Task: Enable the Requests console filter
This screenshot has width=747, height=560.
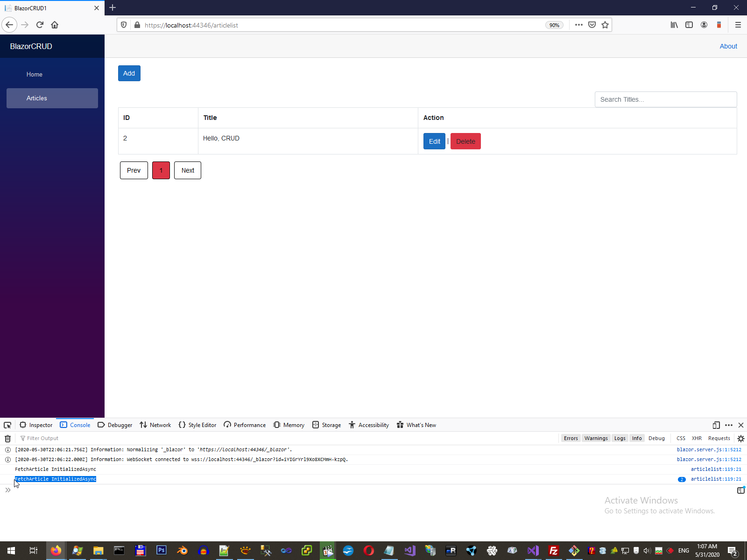Action: 719,438
